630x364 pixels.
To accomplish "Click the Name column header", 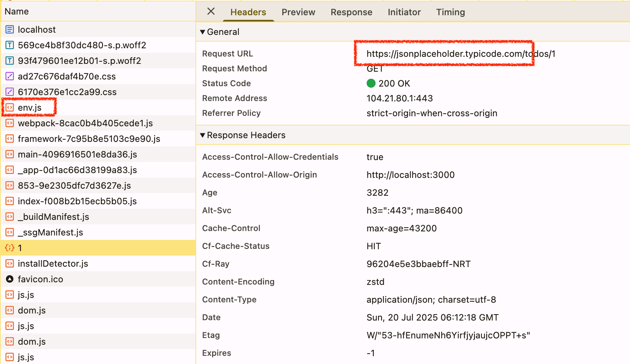I will pos(17,12).
